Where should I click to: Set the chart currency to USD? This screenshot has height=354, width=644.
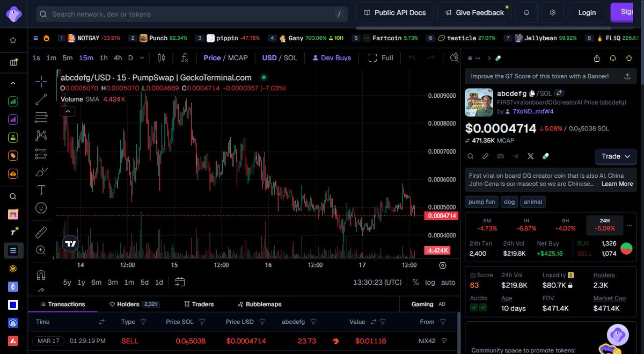click(x=269, y=57)
